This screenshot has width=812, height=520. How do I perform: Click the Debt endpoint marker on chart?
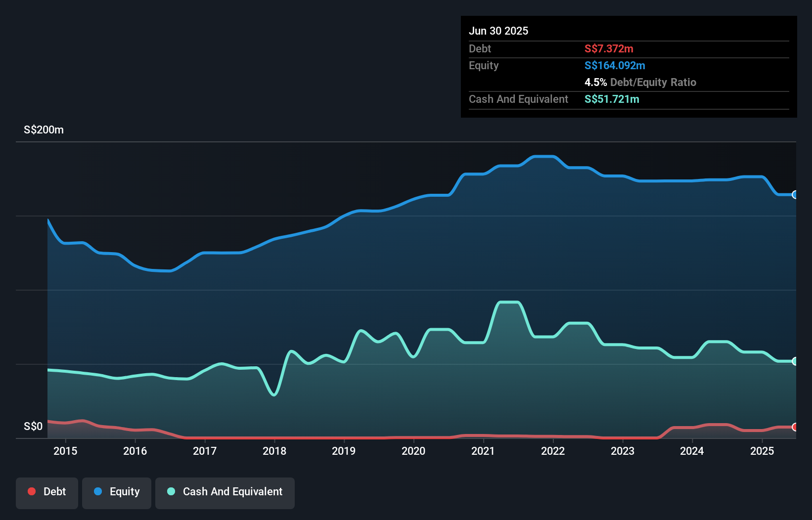tap(795, 427)
